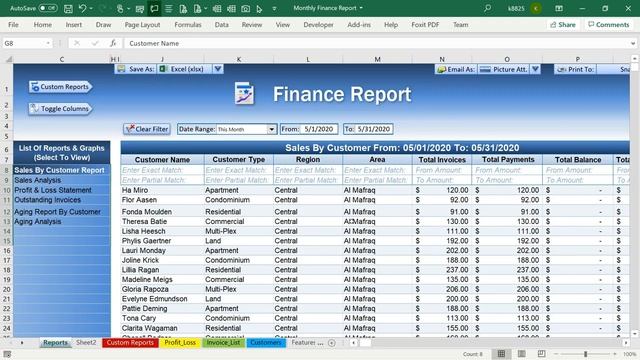Click the user account avatar circle
This screenshot has width=640, height=360.
tap(536, 8)
